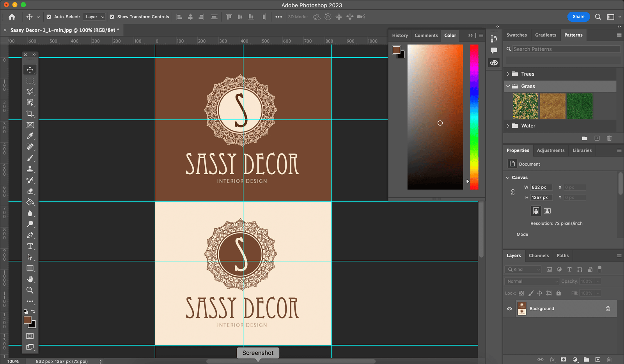Viewport: 624px width, 364px height.
Task: Switch to the Channels tab
Action: 539,256
